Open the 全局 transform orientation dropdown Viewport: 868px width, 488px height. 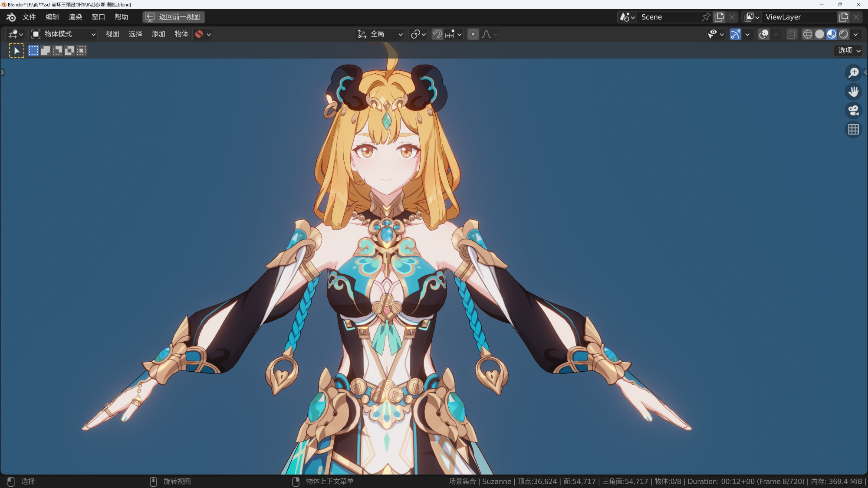[x=380, y=34]
